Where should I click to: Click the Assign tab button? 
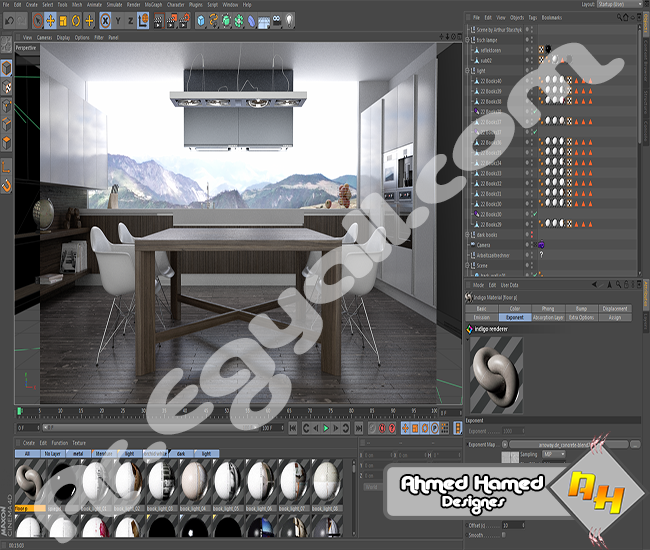[x=615, y=317]
